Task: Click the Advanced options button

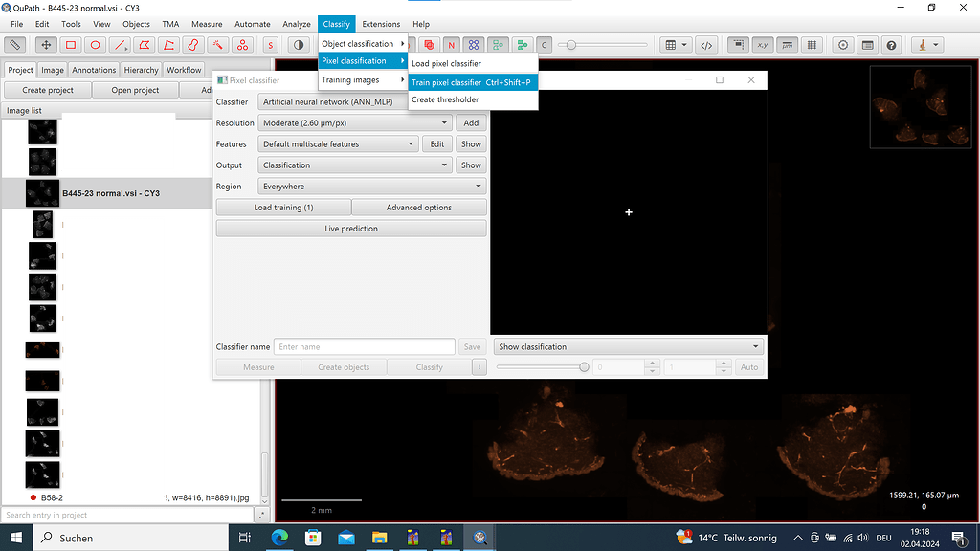Action: (x=419, y=208)
